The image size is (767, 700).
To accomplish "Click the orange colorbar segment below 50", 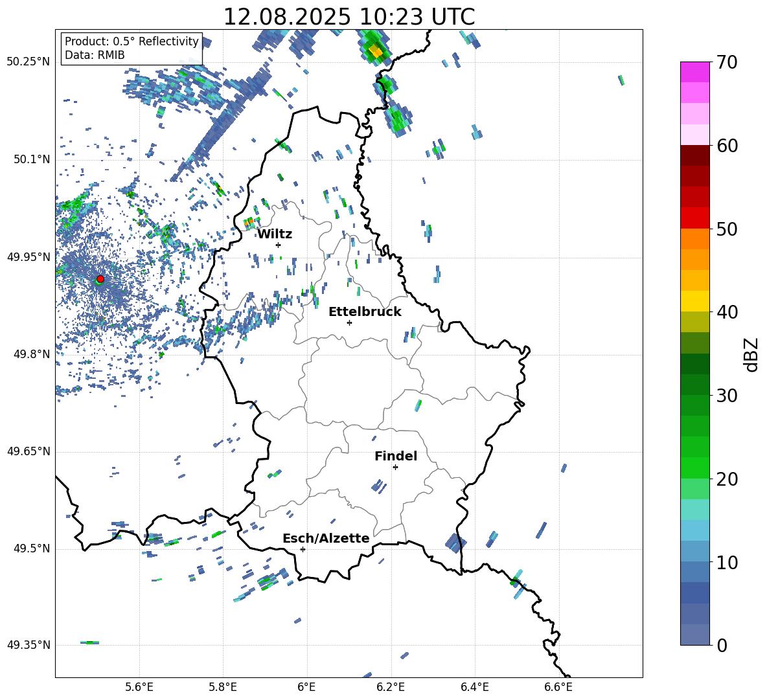I will click(694, 238).
